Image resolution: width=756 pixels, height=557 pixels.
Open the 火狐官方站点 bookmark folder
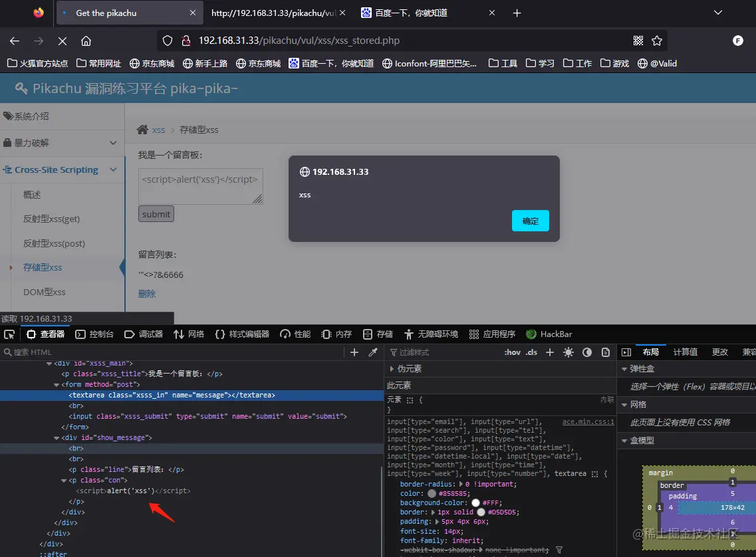click(x=38, y=64)
